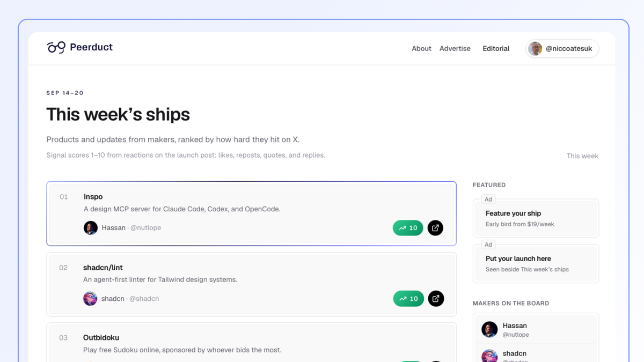Open the Advertise nav item
Viewport: 644px width, 362px height.
click(455, 48)
